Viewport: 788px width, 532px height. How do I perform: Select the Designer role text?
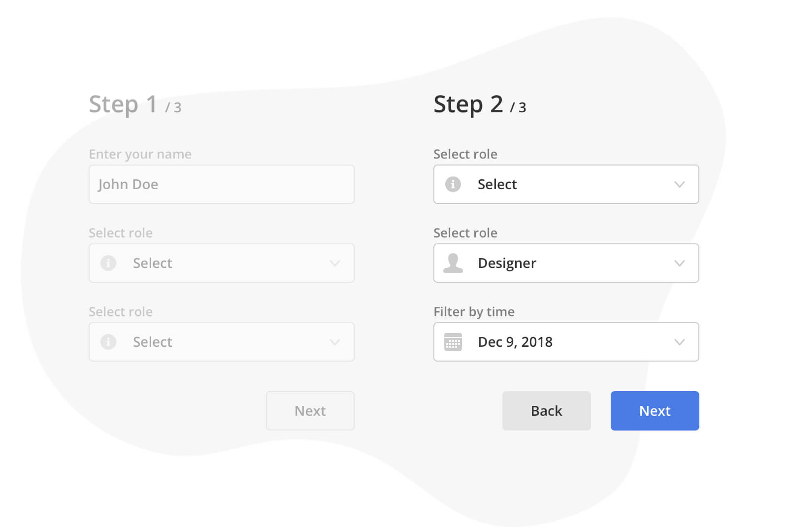tap(507, 263)
